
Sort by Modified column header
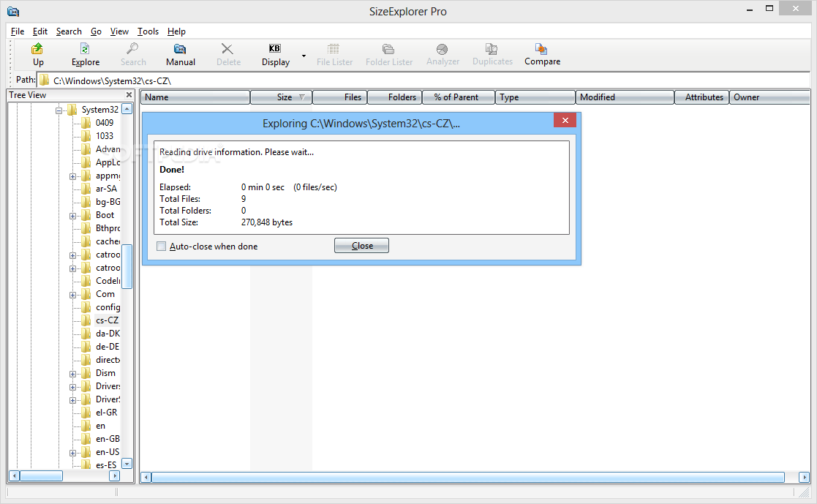625,97
